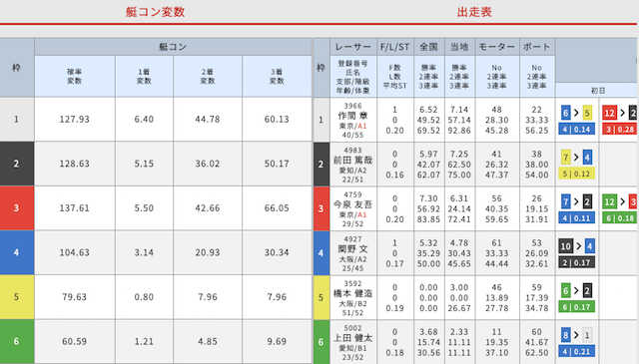Screen dimensions: 639x364
Task: Click racer name 上田 健太
Action: point(352,337)
